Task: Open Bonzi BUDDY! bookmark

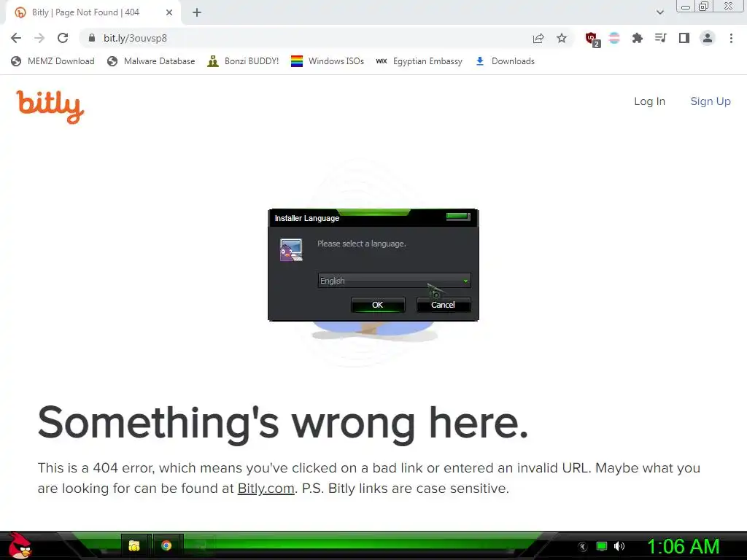Action: (243, 61)
